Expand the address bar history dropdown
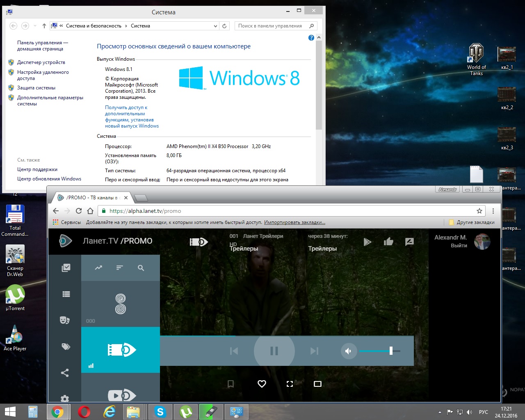This screenshot has width=525, height=420. click(215, 26)
